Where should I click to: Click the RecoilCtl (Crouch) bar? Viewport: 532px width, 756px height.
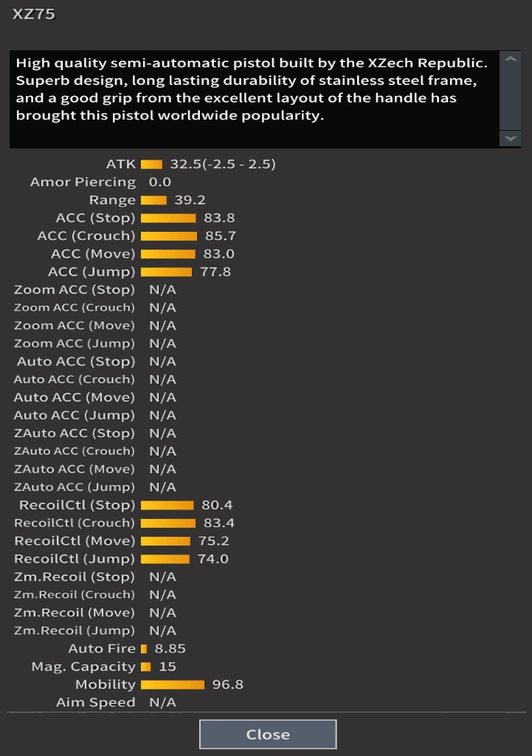click(x=168, y=523)
